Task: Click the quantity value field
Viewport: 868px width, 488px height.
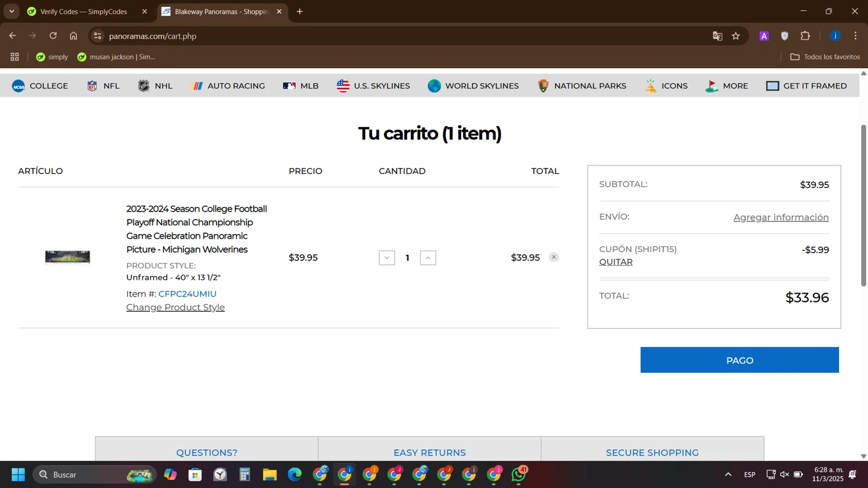Action: pos(407,258)
